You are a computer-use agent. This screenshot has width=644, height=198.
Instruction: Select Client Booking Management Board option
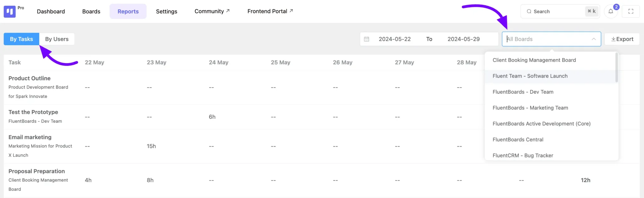click(534, 60)
